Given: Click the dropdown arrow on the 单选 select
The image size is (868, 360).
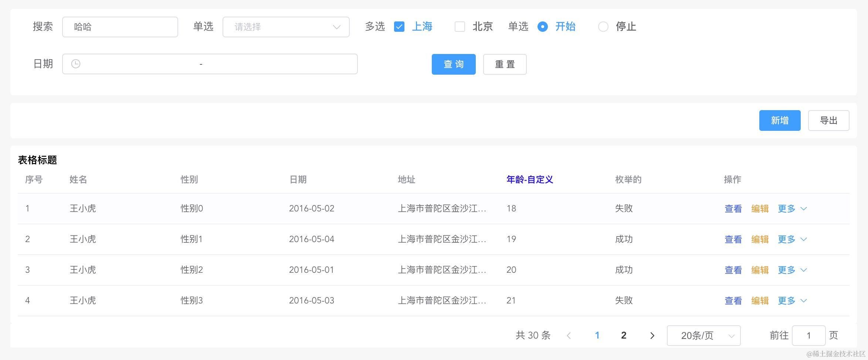Looking at the screenshot, I should click(x=337, y=27).
